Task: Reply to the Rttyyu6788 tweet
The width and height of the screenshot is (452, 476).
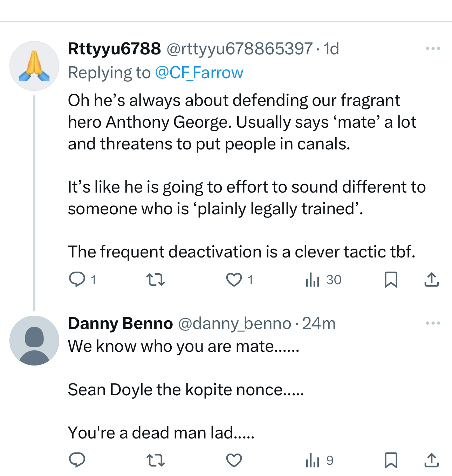Action: (x=77, y=280)
